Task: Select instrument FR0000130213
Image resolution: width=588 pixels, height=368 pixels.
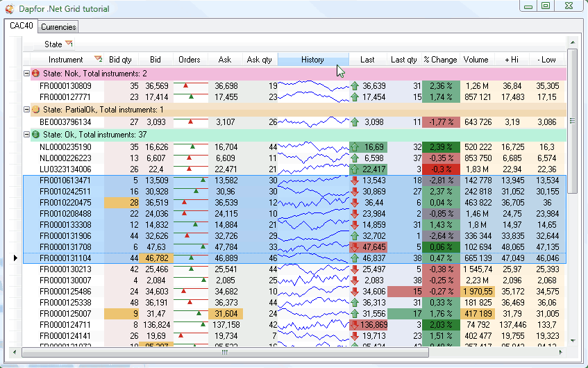Action: click(x=65, y=269)
